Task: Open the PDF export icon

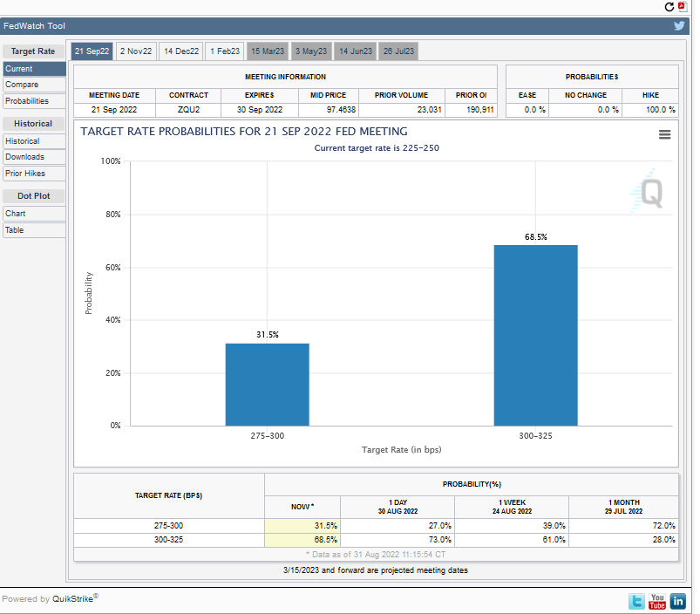Action: (683, 6)
